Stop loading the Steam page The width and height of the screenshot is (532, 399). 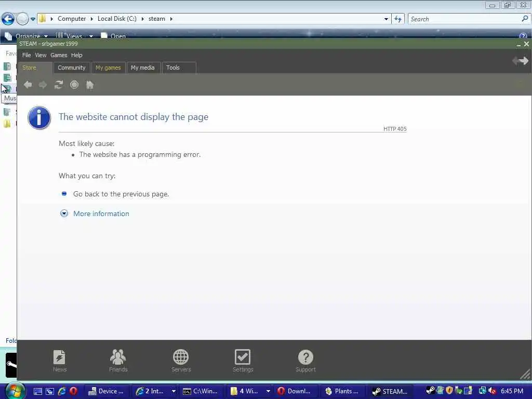(x=74, y=85)
